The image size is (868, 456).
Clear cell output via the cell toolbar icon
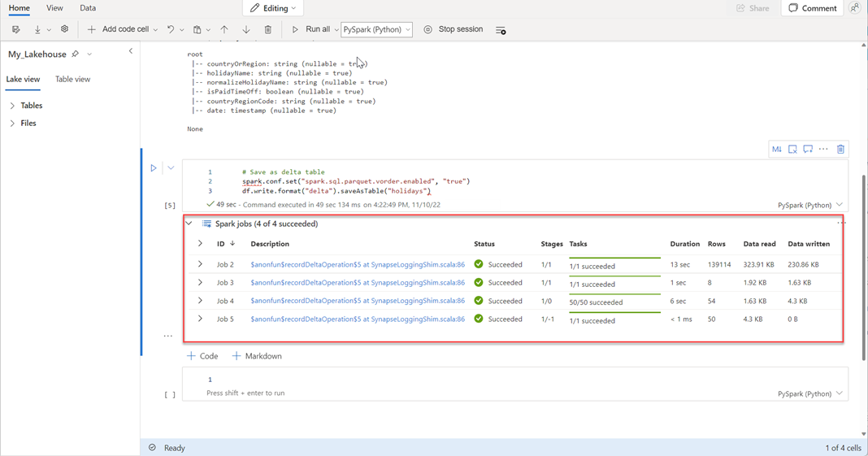[792, 150]
